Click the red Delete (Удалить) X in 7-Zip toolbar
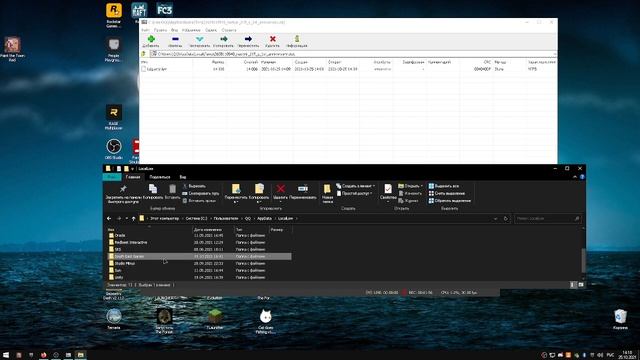This screenshot has width=640, height=360. [x=272, y=39]
